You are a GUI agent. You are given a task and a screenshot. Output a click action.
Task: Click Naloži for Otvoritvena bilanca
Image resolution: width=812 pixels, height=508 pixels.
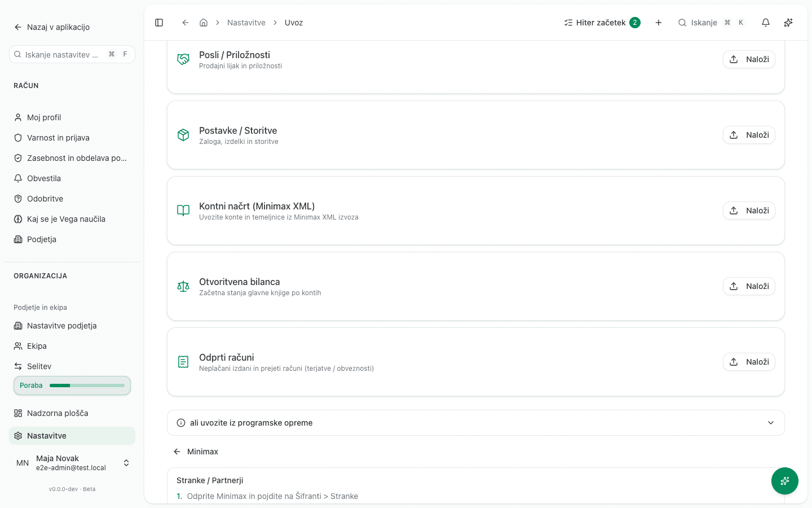pyautogui.click(x=749, y=286)
